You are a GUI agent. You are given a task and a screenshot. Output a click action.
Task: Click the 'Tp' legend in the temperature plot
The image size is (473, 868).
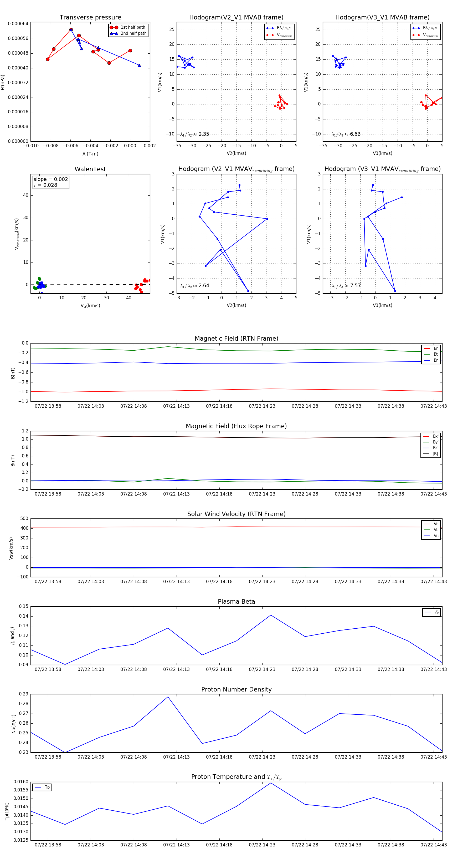[x=42, y=787]
